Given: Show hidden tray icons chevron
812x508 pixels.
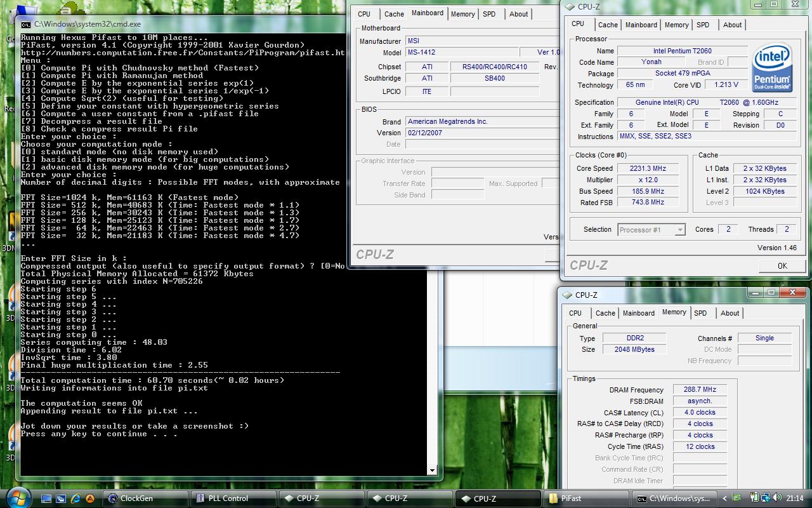Looking at the screenshot, I should coord(724,498).
